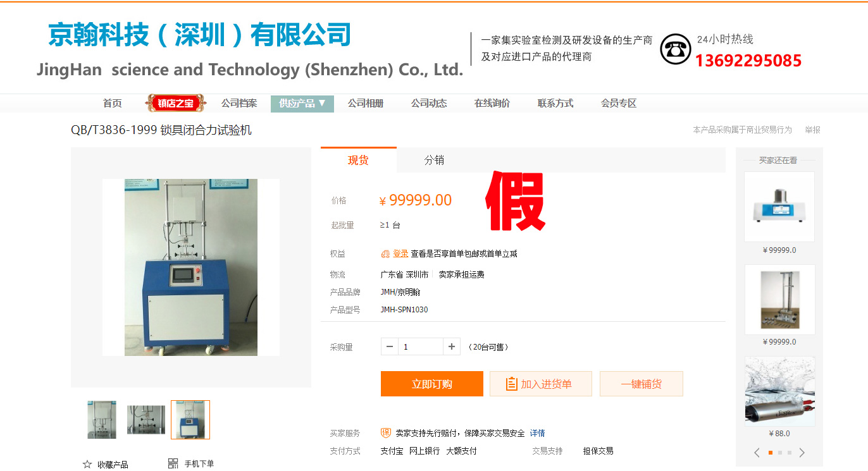Select the second product thumbnail image
868x471 pixels.
pos(146,420)
